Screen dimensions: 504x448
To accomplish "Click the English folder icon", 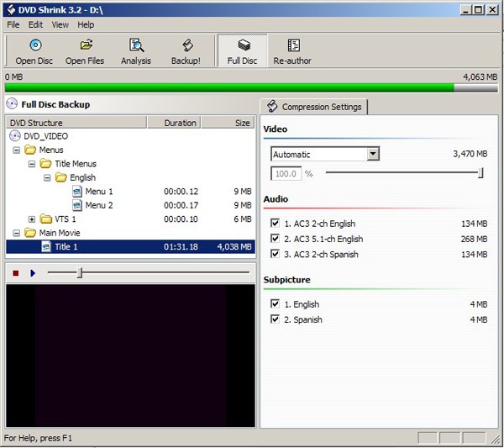I will [60, 177].
